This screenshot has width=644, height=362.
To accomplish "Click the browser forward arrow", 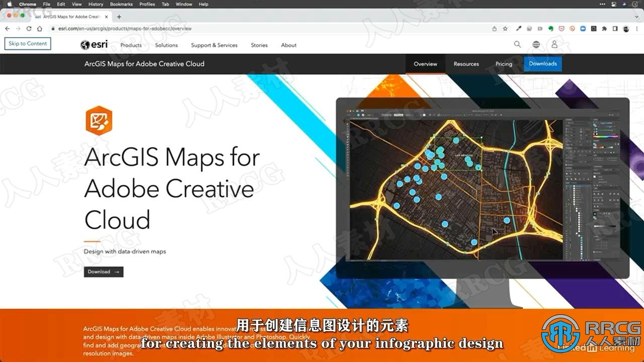I will (18, 29).
